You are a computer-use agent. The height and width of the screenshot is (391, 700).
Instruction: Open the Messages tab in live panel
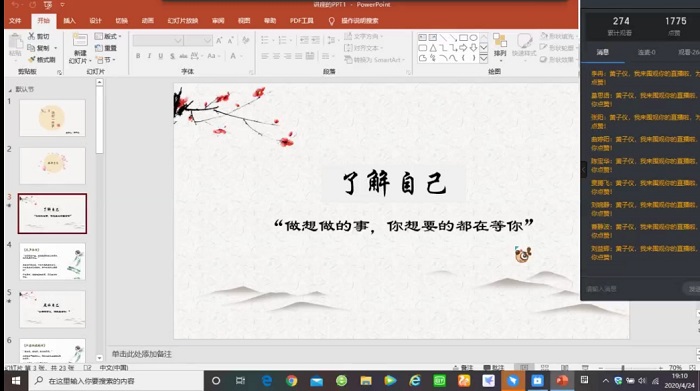[603, 52]
